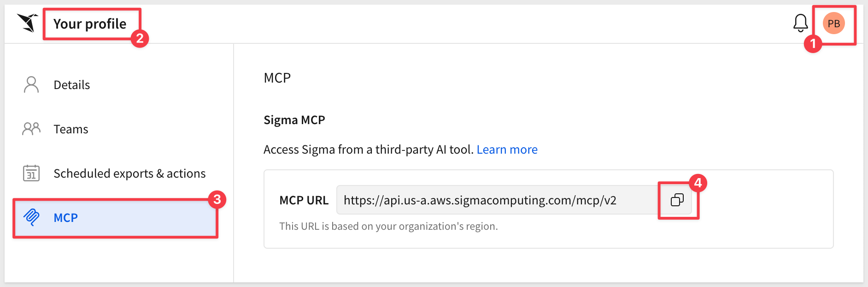Click the Your profile page title

pyautogui.click(x=90, y=24)
